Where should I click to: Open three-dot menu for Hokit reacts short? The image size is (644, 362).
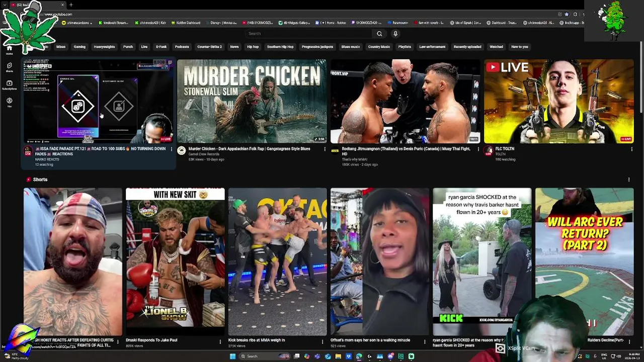point(118,342)
